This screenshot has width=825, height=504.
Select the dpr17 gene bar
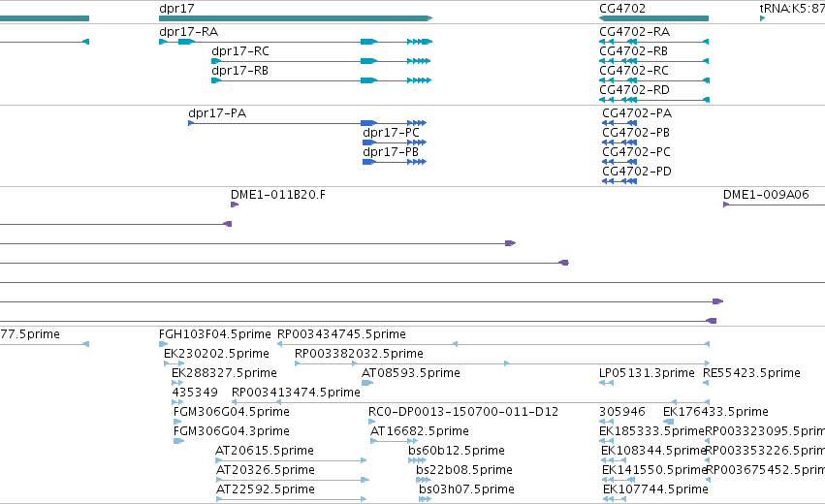[296, 18]
